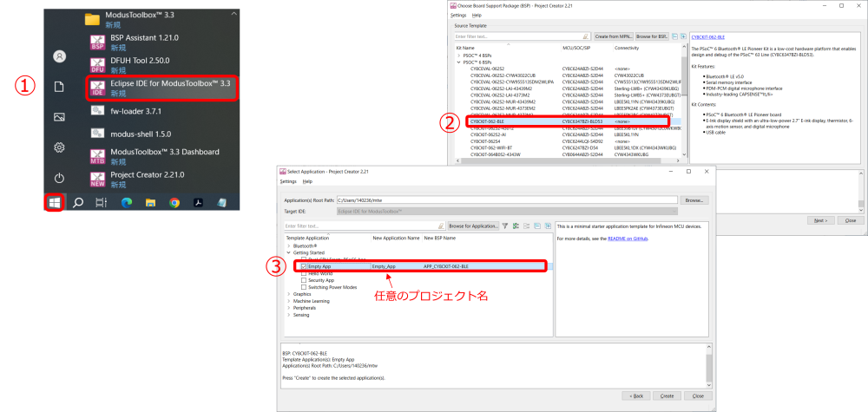Image resolution: width=868 pixels, height=412 pixels.
Task: Click Create button in Select Application
Action: [x=667, y=396]
